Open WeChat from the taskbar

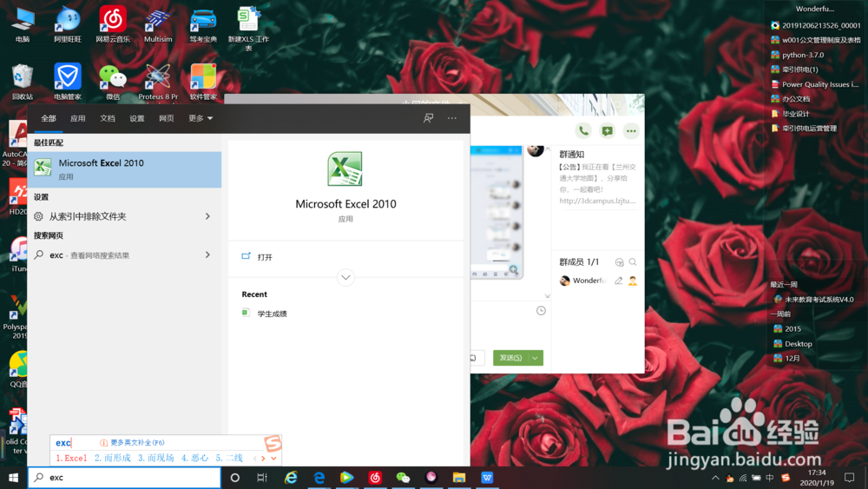403,478
